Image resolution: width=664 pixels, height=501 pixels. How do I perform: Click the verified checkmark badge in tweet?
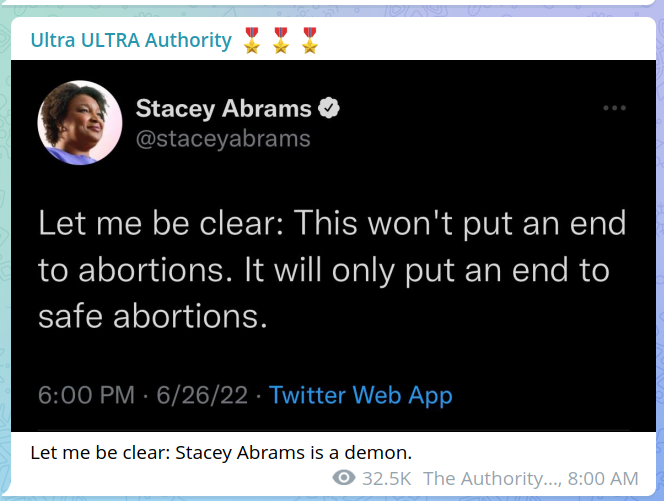[x=328, y=108]
